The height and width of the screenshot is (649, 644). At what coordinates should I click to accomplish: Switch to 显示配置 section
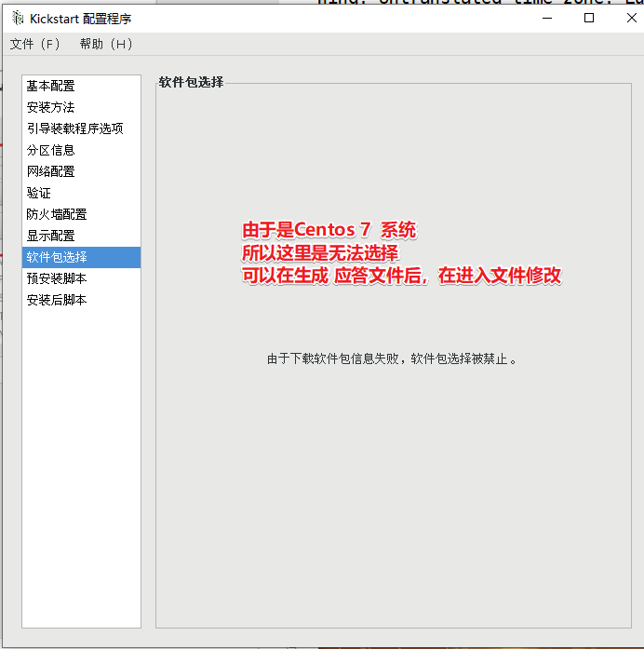(81, 236)
